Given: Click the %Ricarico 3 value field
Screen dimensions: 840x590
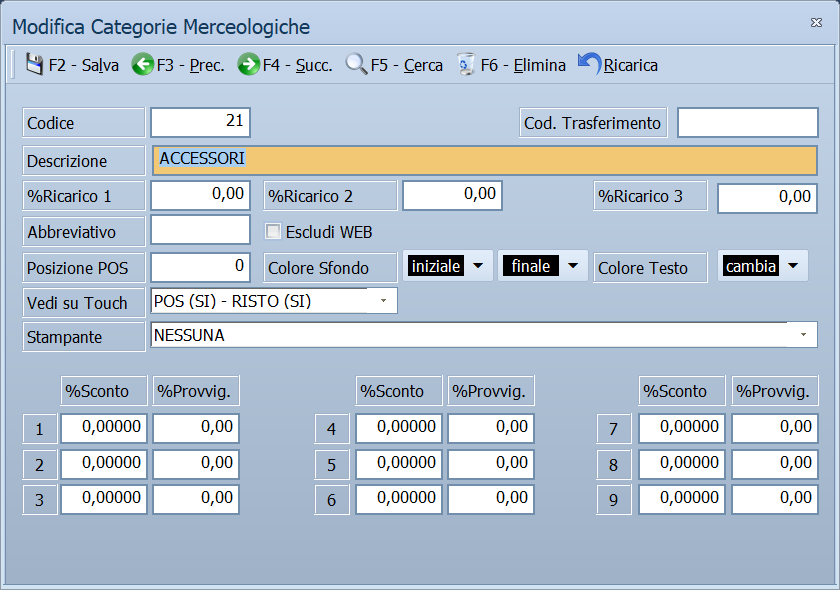Looking at the screenshot, I should tap(768, 198).
